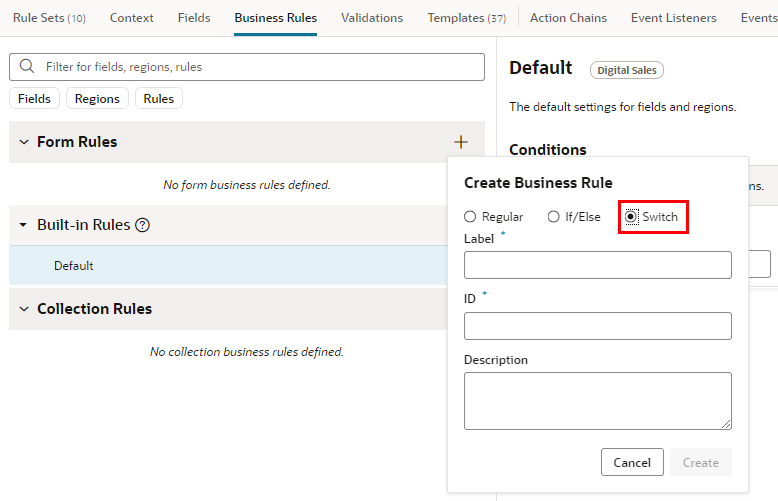
Task: Select the Switch radio button
Action: pos(631,217)
